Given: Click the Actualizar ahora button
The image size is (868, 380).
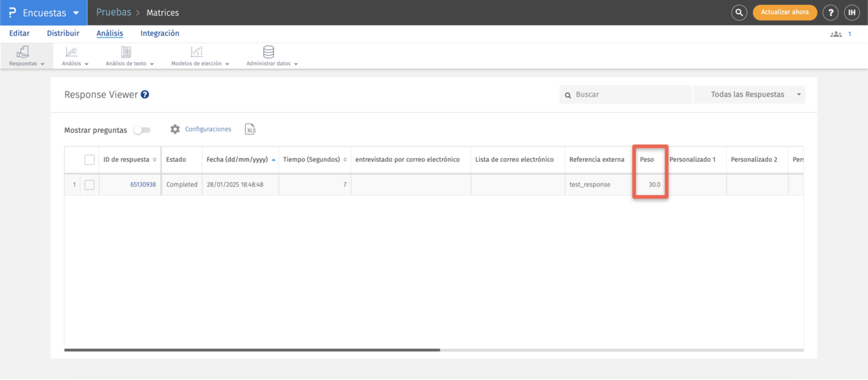Looking at the screenshot, I should 785,12.
